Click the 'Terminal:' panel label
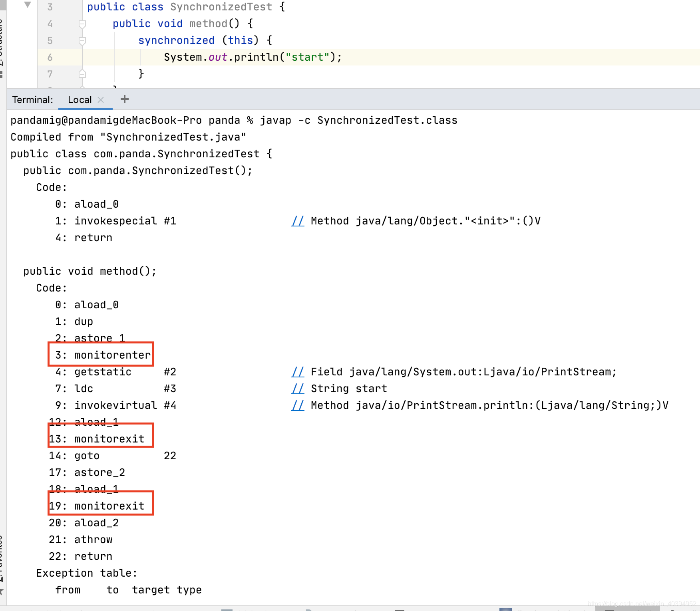The image size is (700, 611). pos(32,100)
